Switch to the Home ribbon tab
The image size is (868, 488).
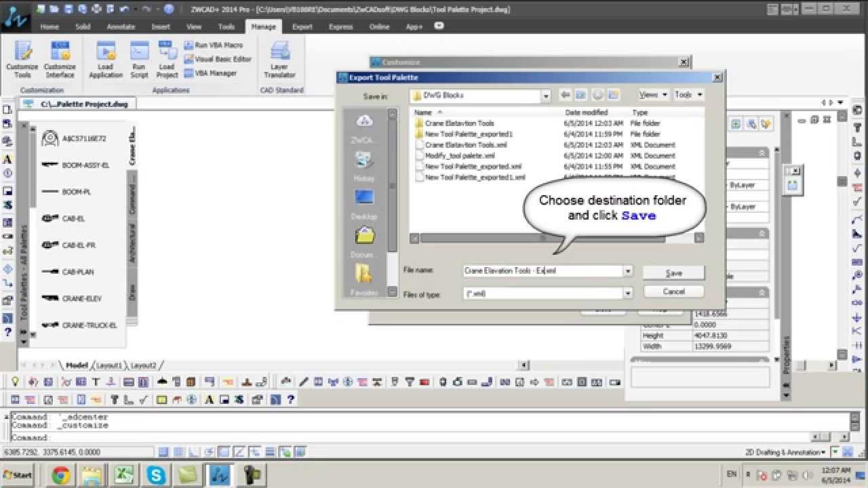coord(50,26)
